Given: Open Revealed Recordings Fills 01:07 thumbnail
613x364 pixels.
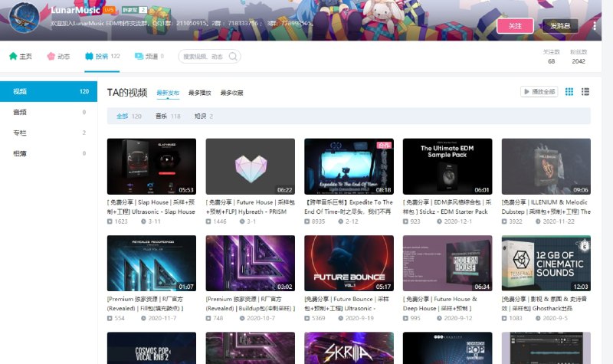Looking at the screenshot, I should point(152,263).
